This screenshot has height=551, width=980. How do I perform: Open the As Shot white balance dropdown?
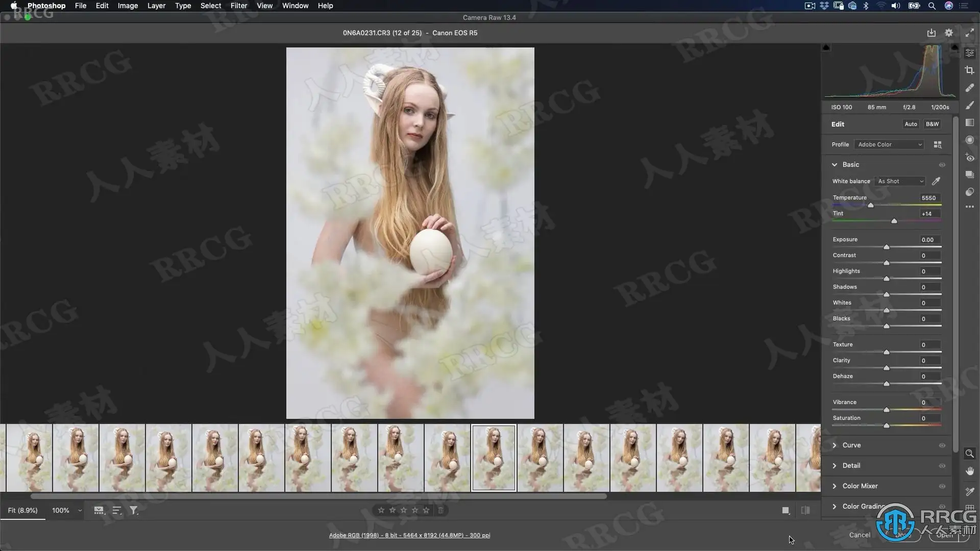coord(900,181)
